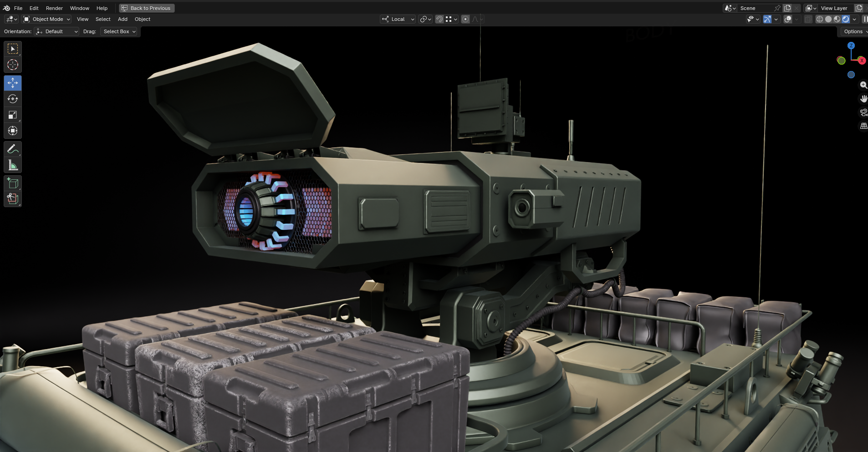
Task: Switch to wireframe viewport shading
Action: [820, 19]
